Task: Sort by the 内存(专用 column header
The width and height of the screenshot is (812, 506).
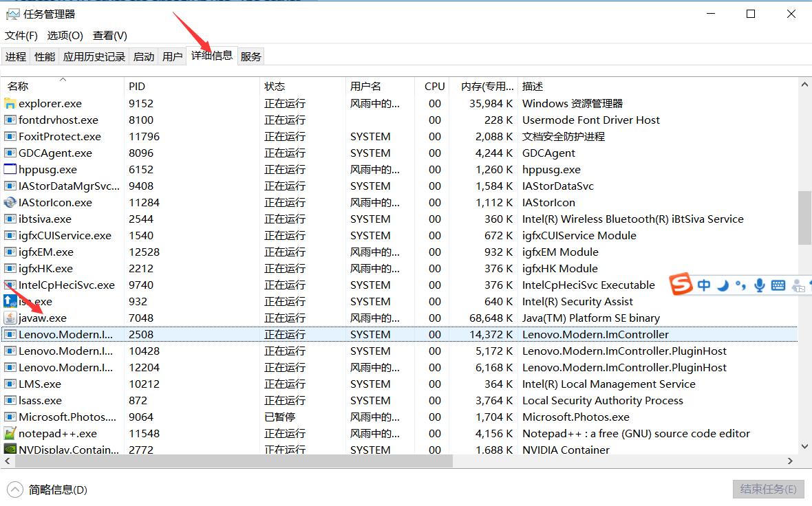Action: coord(483,87)
